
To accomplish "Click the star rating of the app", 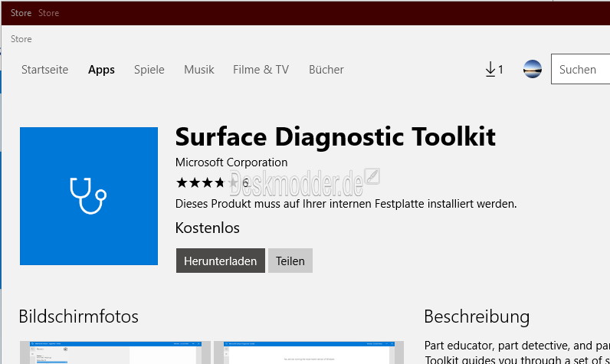I will coord(208,182).
